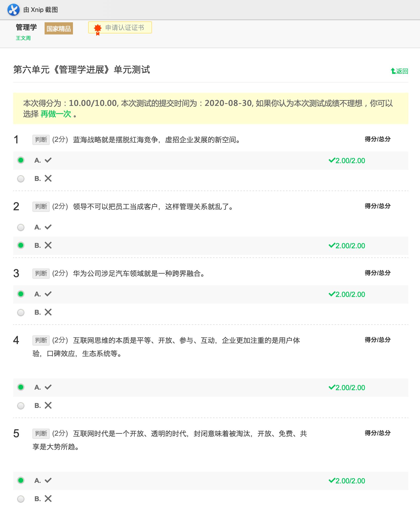Select radio button A for question 3

21,294
